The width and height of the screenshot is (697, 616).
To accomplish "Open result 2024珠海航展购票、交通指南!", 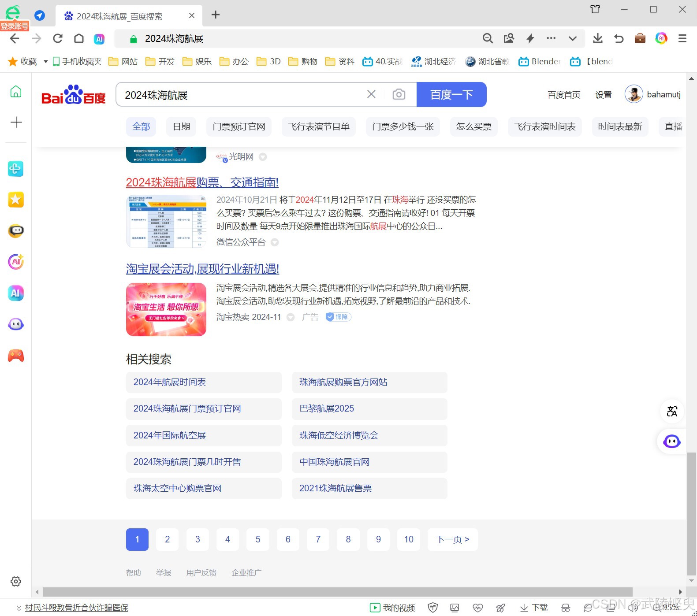I will pos(202,182).
